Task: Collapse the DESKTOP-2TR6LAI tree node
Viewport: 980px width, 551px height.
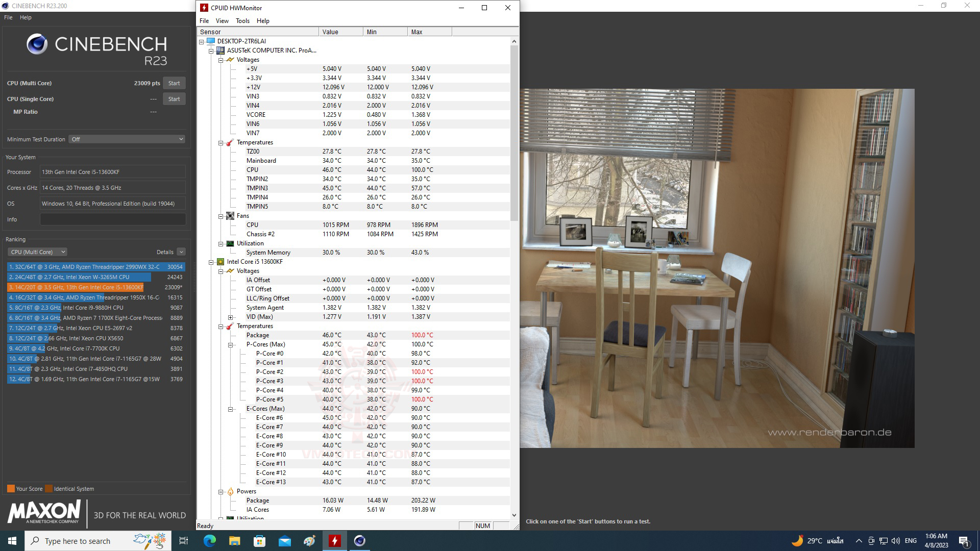Action: tap(202, 42)
